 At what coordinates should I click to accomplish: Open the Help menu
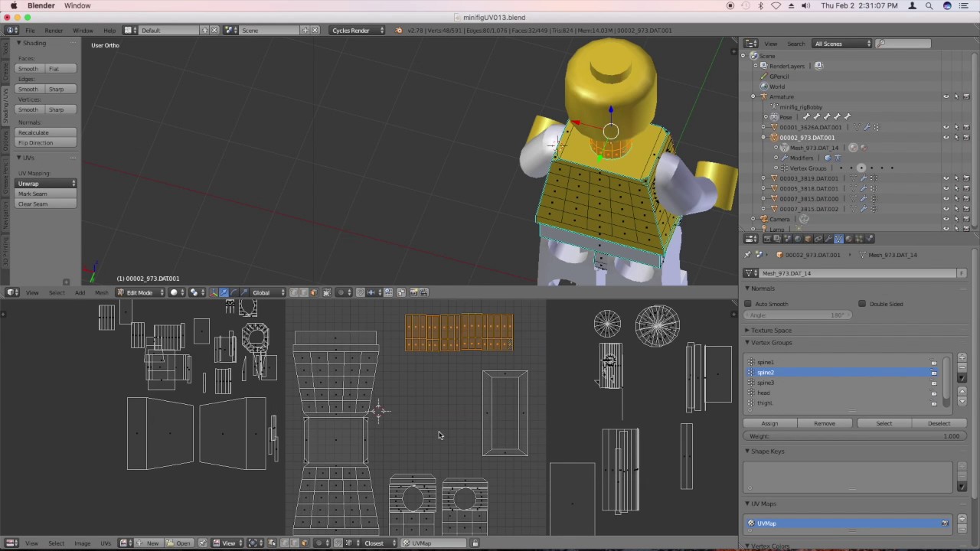coord(109,30)
